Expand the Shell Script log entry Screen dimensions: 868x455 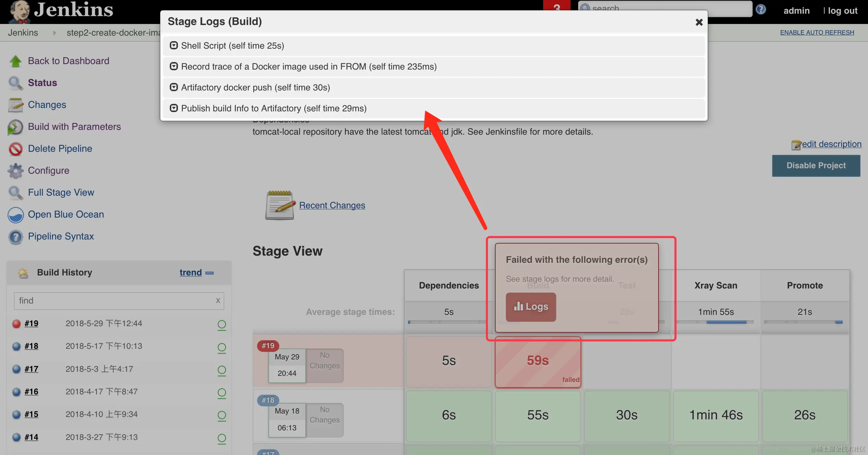point(174,46)
